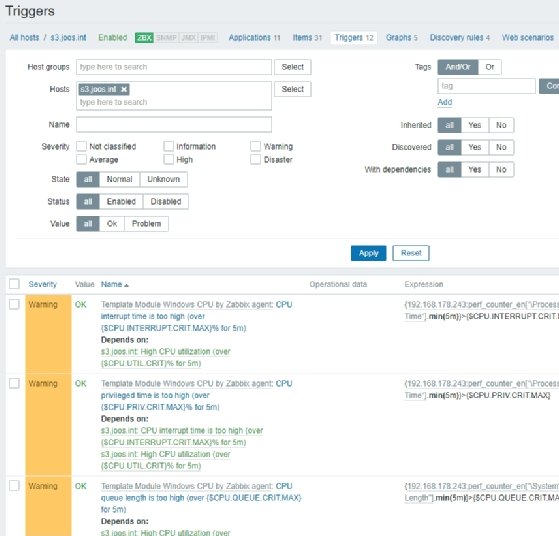This screenshot has width=559, height=536.
Task: Select all triggers with header checkbox
Action: coord(14,284)
